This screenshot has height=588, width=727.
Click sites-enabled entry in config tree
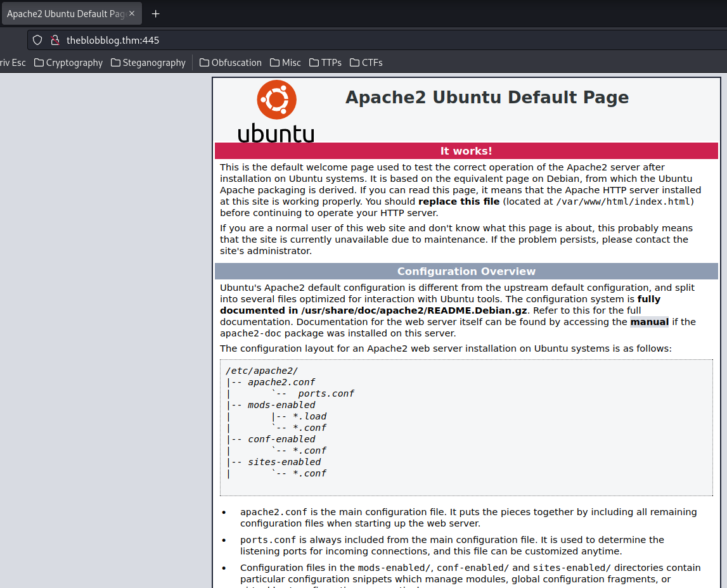pos(284,462)
